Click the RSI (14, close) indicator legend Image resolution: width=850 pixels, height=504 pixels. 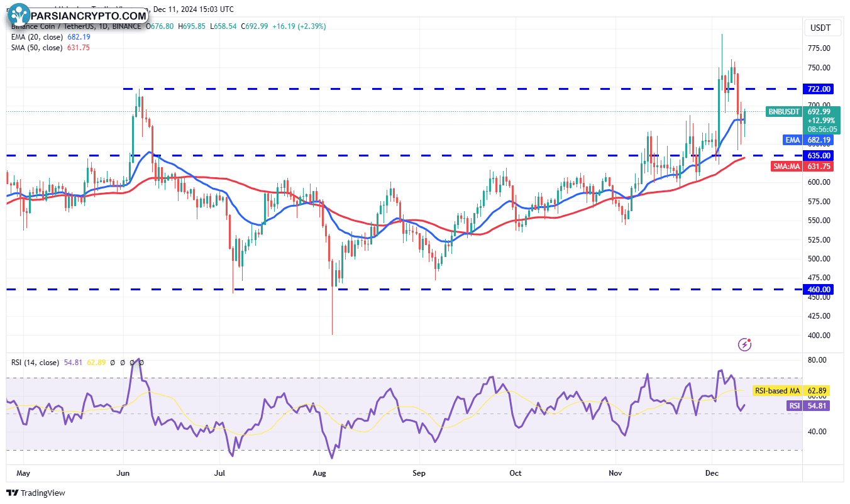coord(35,363)
